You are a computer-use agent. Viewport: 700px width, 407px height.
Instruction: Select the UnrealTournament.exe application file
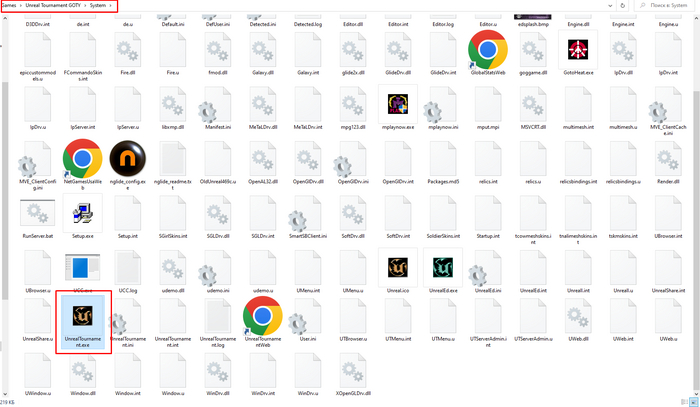83,323
